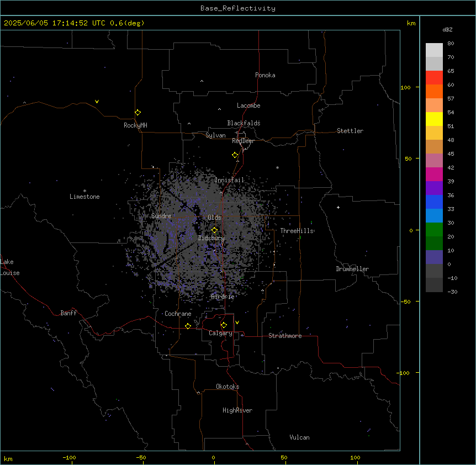Select the Airdrie city label
The height and width of the screenshot is (465, 476).
223,297
